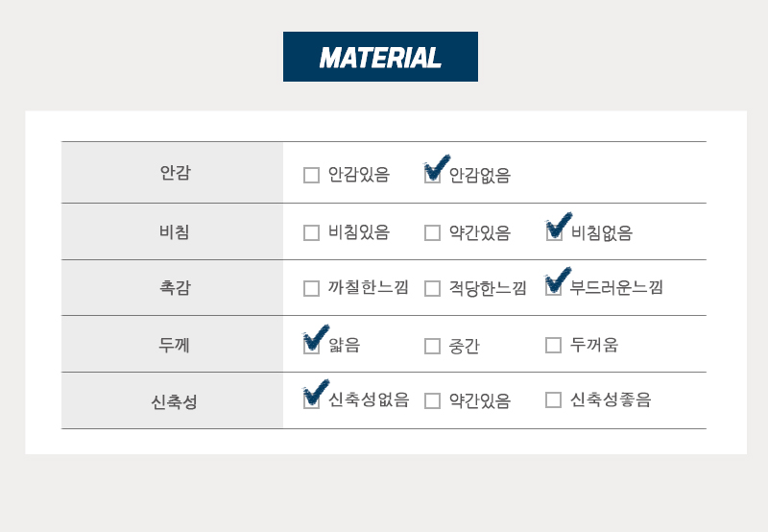Screen dimensions: 768x532
Task: Uncheck the 부드러운느낌 checkbox
Action: (x=554, y=287)
